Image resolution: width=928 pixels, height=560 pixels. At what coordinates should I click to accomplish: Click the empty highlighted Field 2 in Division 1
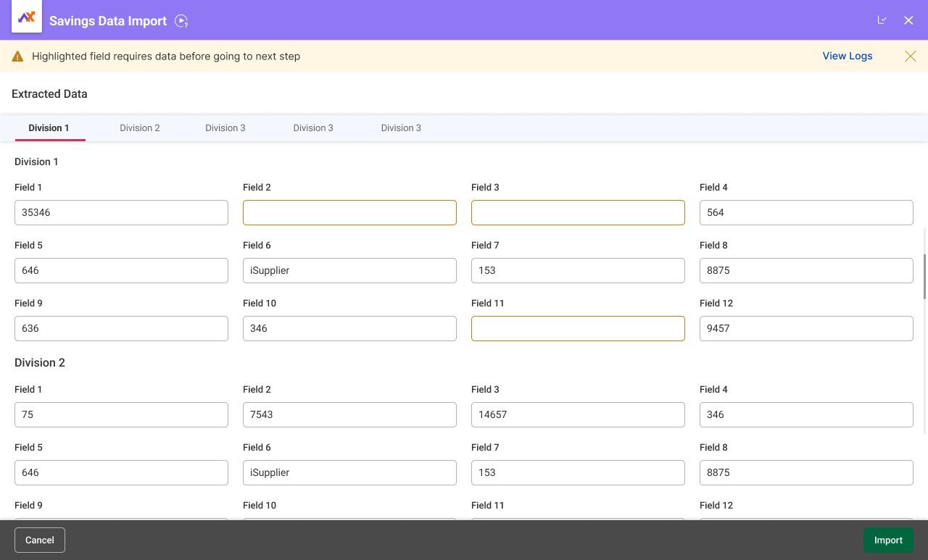coord(349,212)
